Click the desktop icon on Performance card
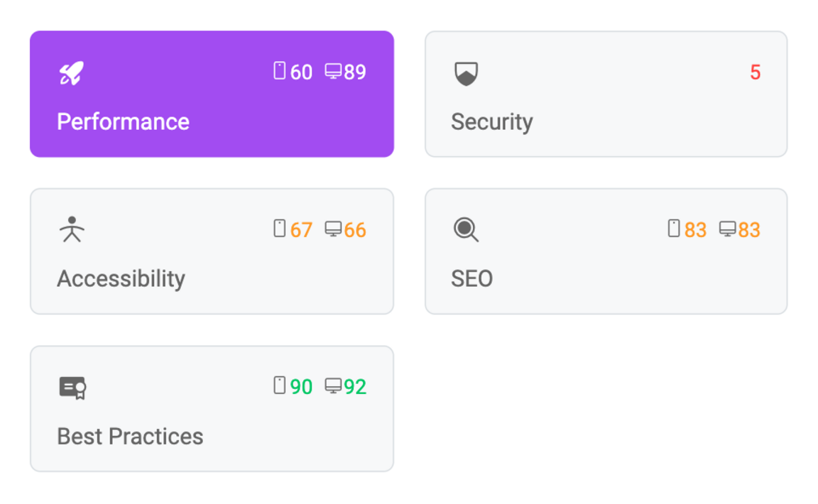 pos(333,71)
